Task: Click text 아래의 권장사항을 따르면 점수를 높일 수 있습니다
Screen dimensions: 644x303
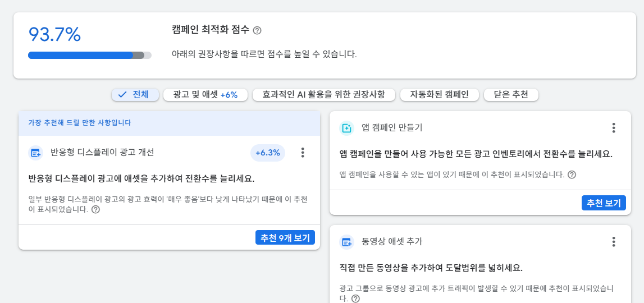Action: (264, 54)
